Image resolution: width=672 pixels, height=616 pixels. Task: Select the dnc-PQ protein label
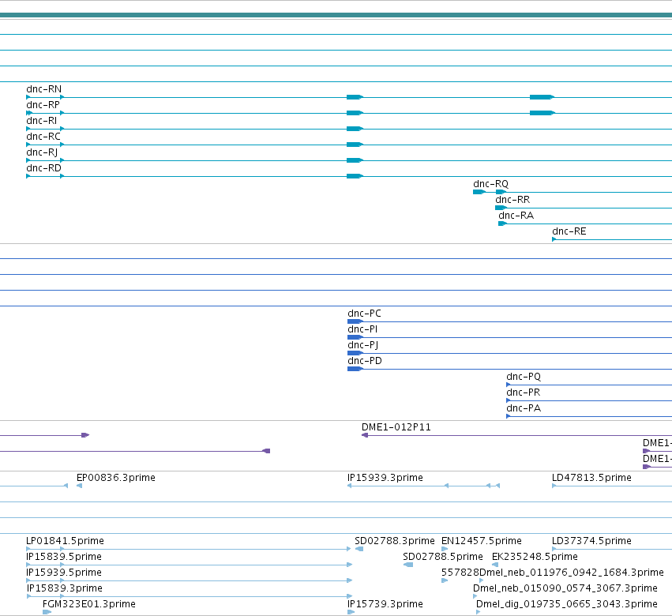click(524, 377)
